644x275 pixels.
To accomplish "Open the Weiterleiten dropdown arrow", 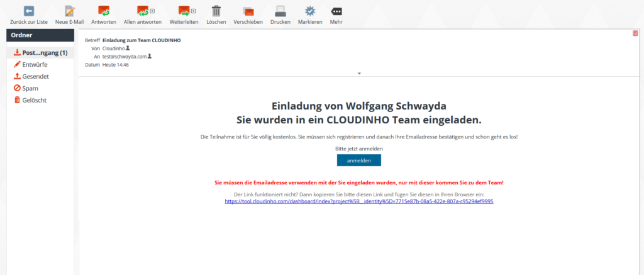I will 194,11.
